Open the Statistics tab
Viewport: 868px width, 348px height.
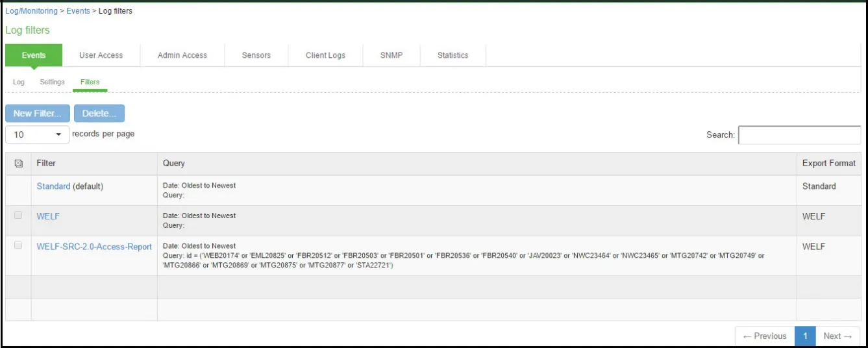[453, 55]
